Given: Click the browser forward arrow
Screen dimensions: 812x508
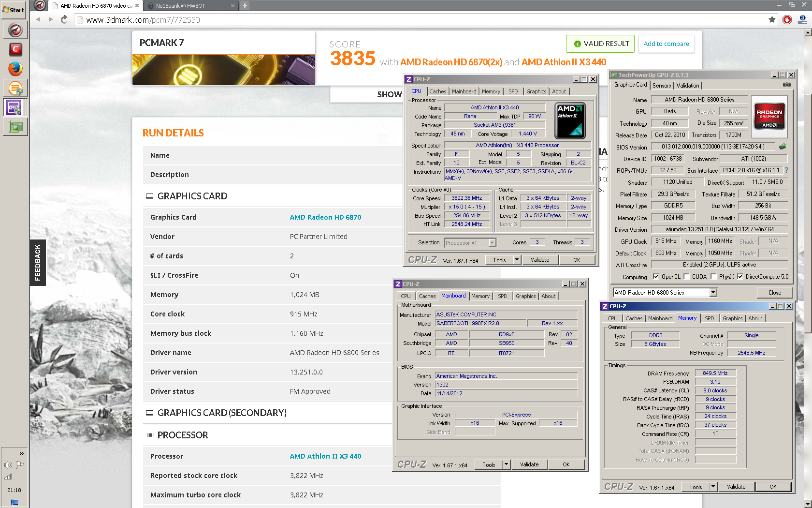Looking at the screenshot, I should (x=51, y=19).
